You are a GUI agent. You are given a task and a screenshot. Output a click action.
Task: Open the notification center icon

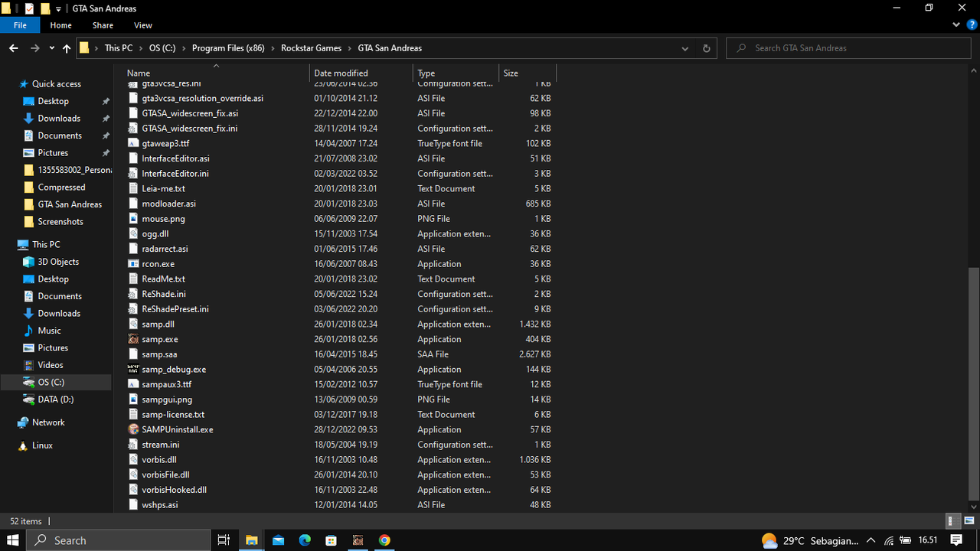point(956,540)
